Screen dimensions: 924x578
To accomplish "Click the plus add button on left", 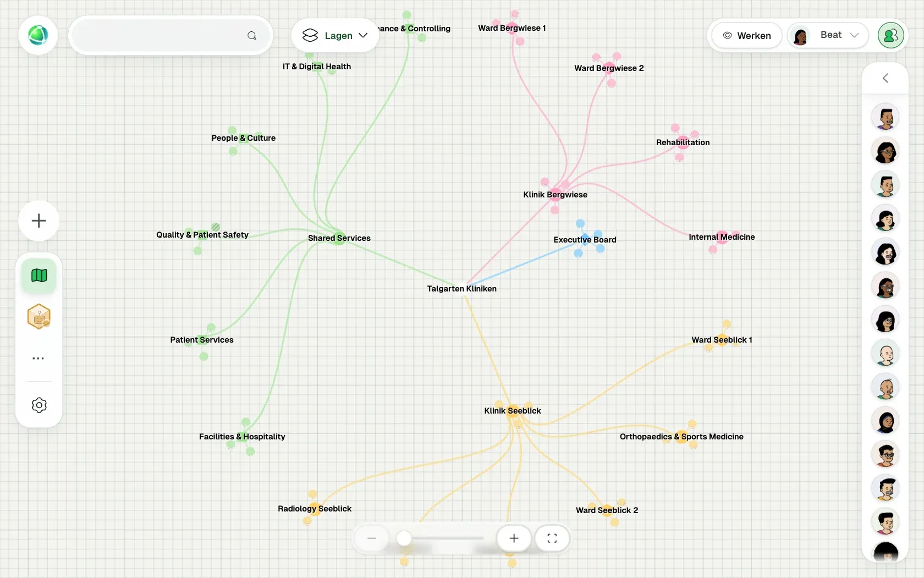I will (39, 221).
